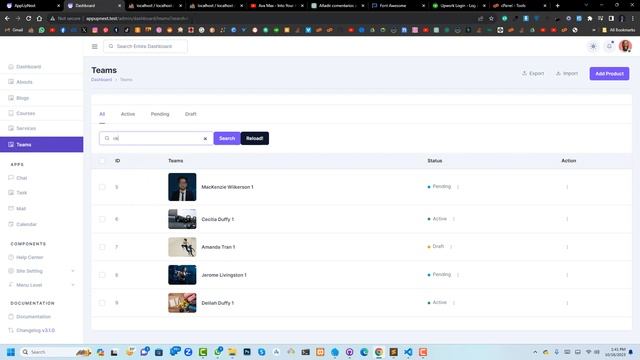Focus the teams search input
The height and width of the screenshot is (360, 640).
click(157, 138)
